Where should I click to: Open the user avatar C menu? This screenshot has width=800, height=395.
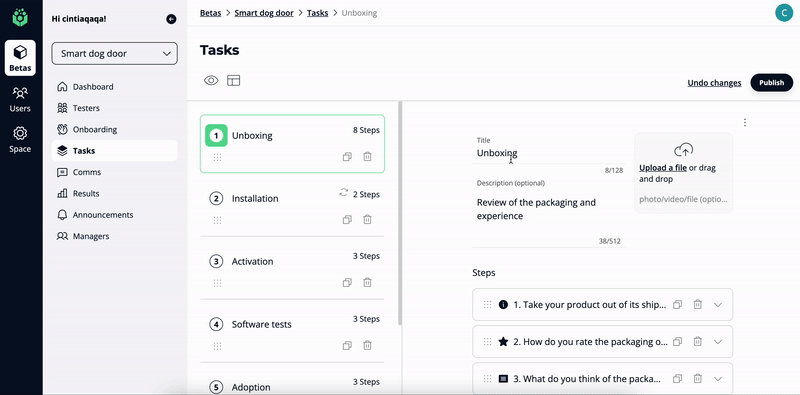pyautogui.click(x=784, y=12)
